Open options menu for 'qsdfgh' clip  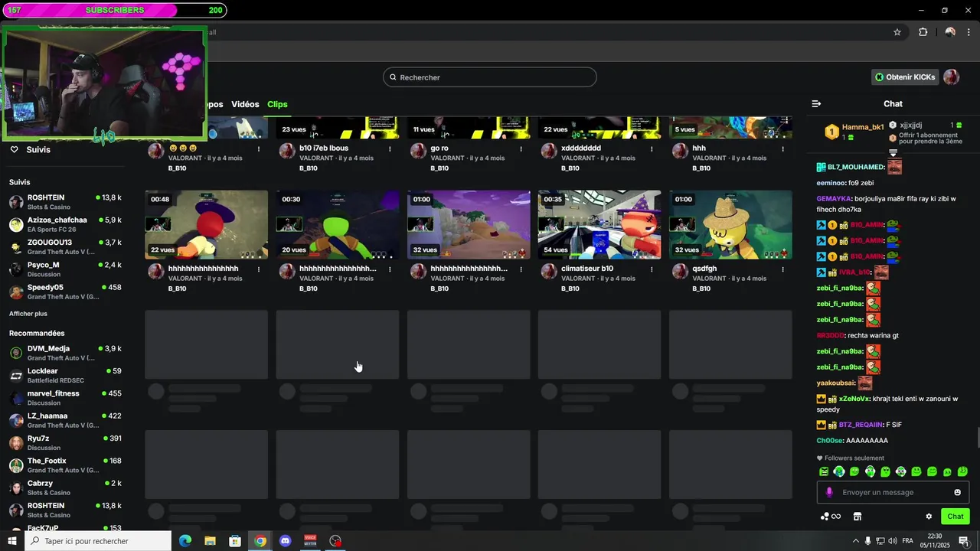(x=782, y=269)
